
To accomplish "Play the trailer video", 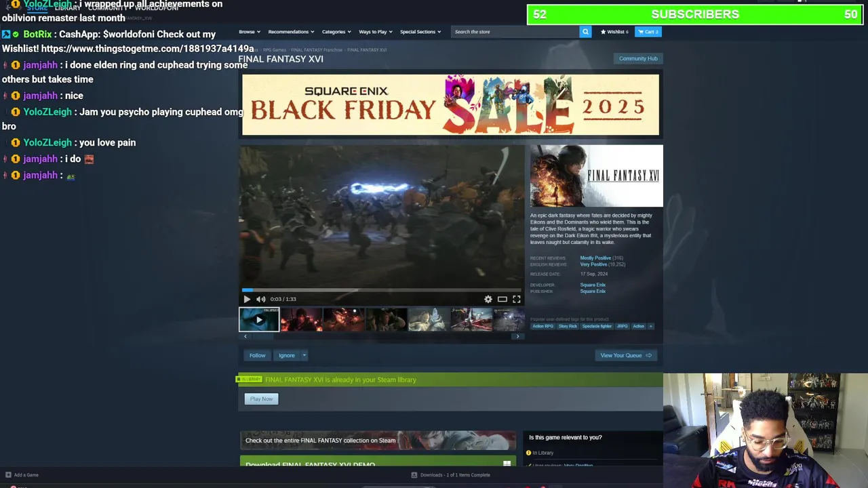I will click(x=247, y=299).
